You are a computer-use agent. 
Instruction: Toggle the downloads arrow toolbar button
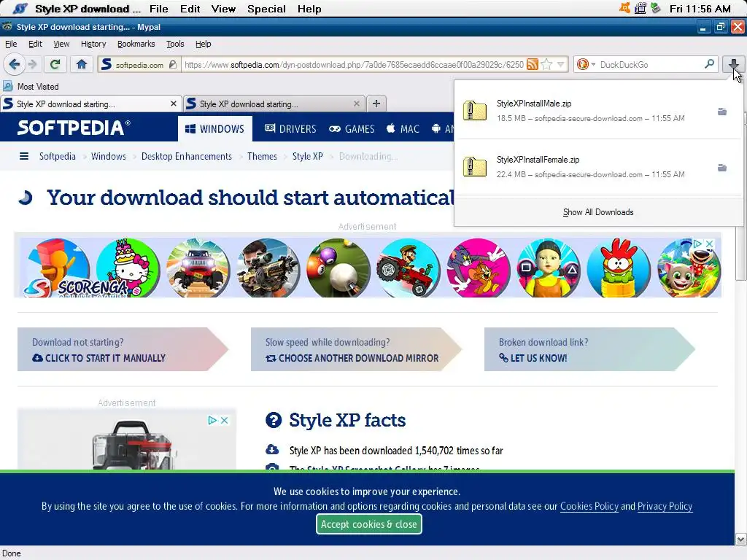click(x=734, y=64)
